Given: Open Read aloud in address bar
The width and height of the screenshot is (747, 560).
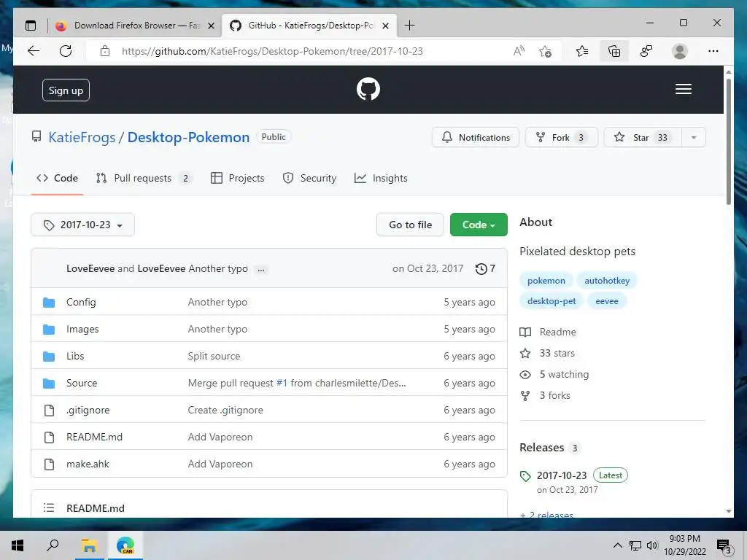Looking at the screenshot, I should pyautogui.click(x=519, y=51).
